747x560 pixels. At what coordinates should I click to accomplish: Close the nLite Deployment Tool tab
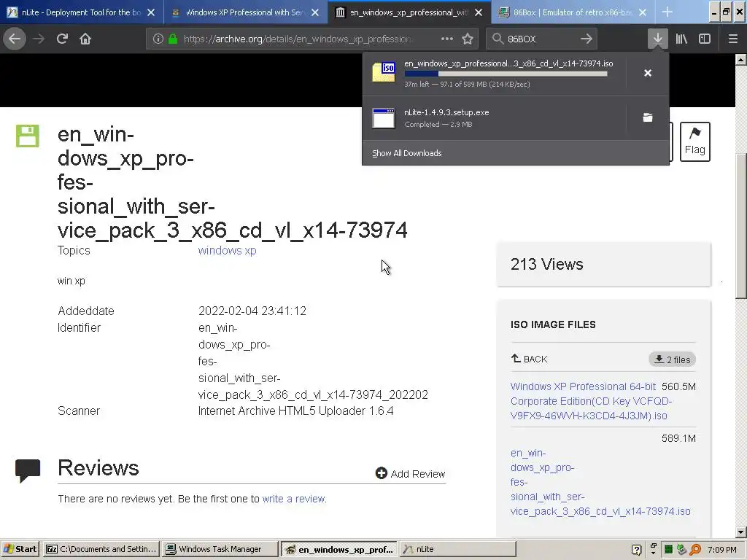coord(151,12)
